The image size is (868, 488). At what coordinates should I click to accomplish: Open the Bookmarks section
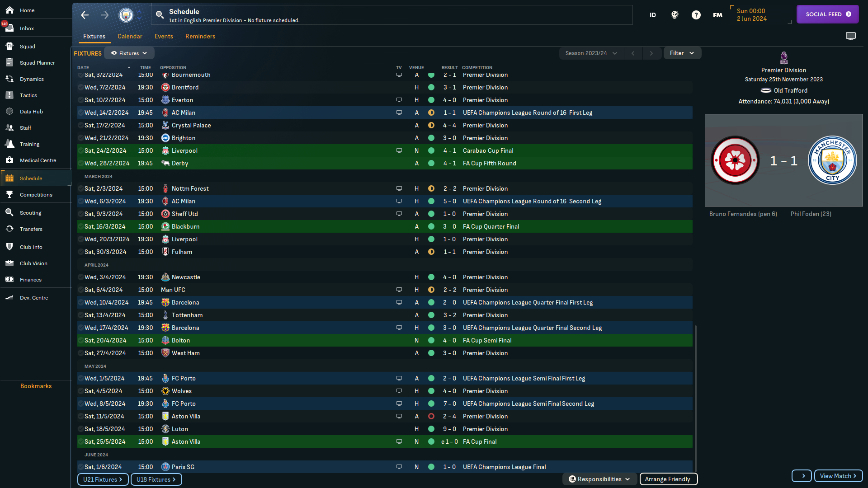[x=36, y=386]
